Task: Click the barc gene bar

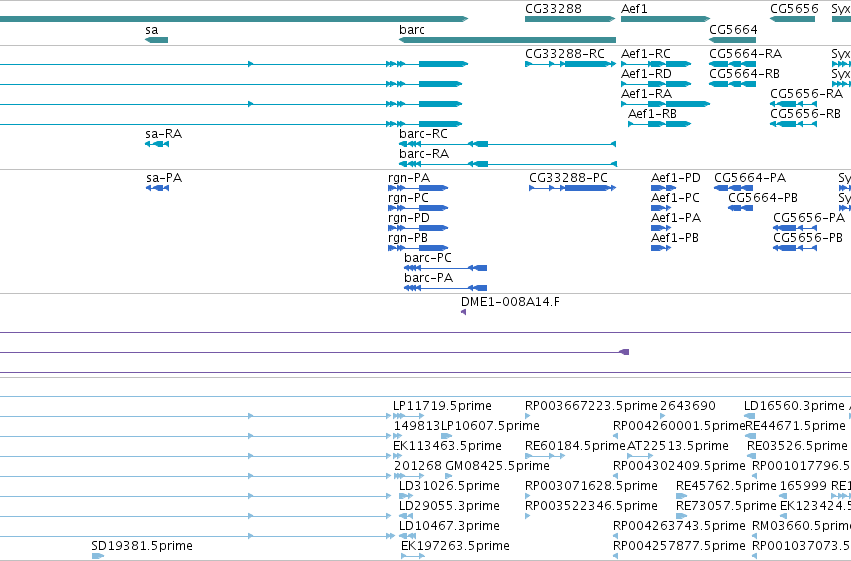Action: click(507, 40)
